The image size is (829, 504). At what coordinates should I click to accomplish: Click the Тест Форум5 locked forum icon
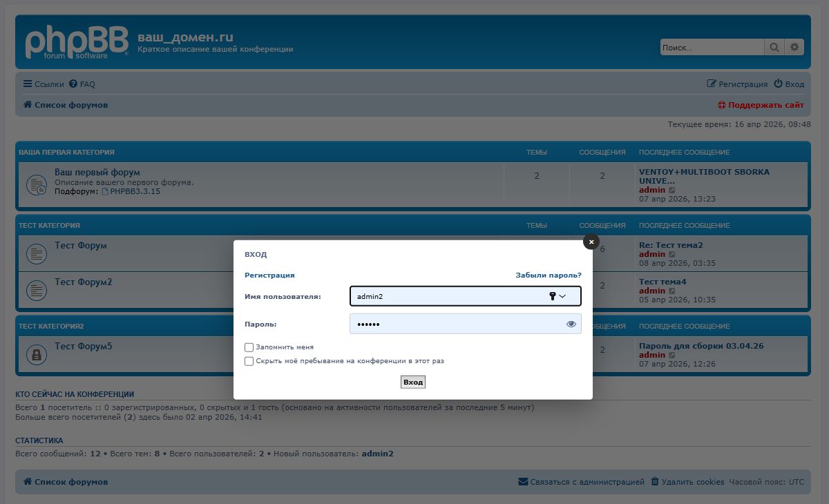click(x=36, y=355)
